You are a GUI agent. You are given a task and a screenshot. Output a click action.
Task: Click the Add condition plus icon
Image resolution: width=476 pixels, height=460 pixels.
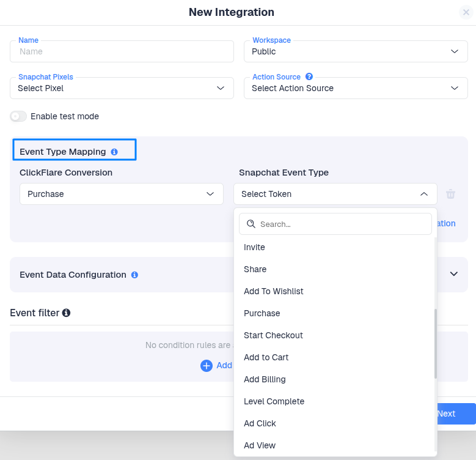pos(207,366)
